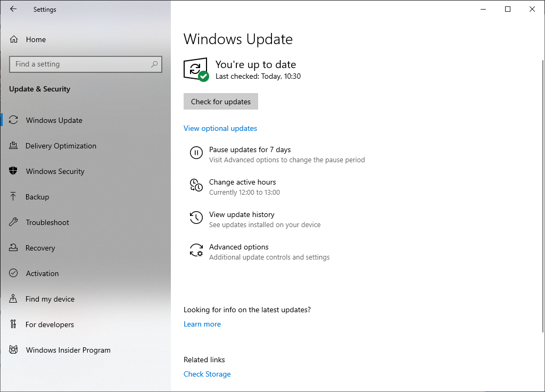Click Check for updates button
The height and width of the screenshot is (392, 545).
pyautogui.click(x=221, y=102)
